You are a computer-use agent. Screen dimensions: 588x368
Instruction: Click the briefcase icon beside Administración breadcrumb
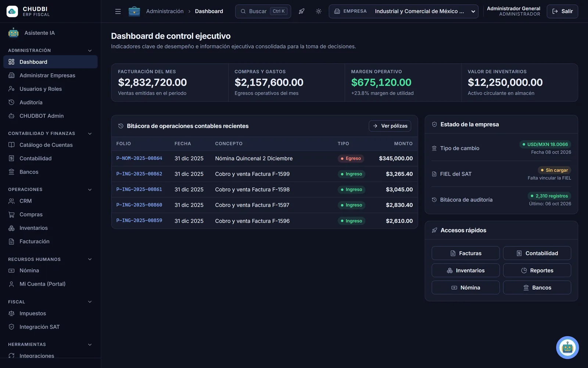[x=134, y=11]
